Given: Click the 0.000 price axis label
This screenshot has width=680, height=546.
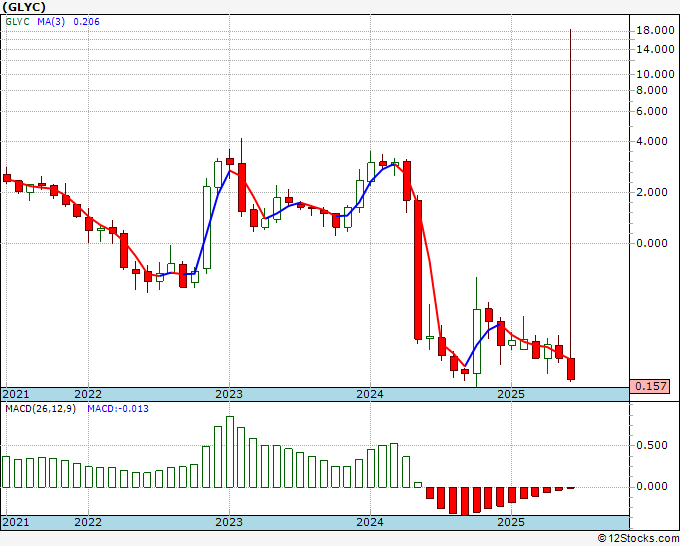Looking at the screenshot, I should (652, 243).
